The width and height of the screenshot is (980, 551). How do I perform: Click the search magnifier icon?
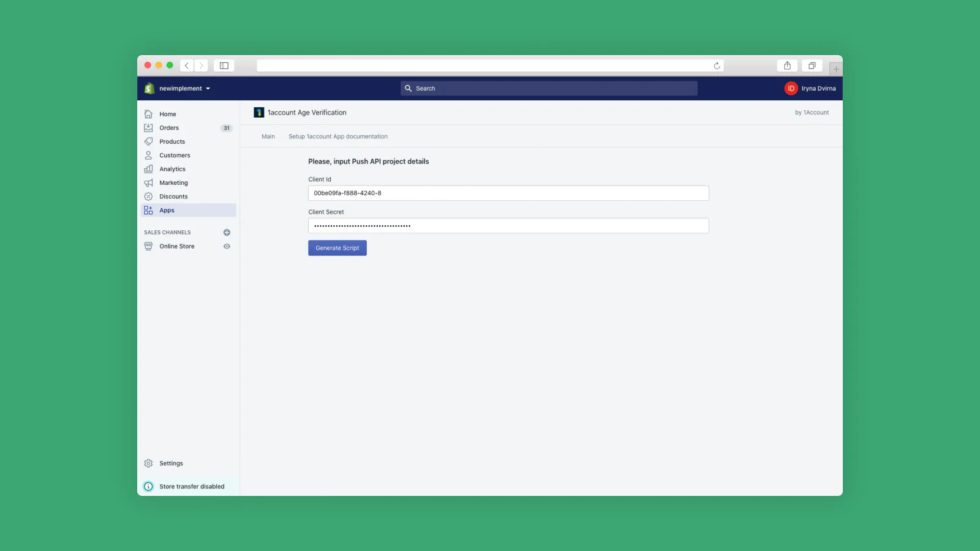pyautogui.click(x=408, y=88)
